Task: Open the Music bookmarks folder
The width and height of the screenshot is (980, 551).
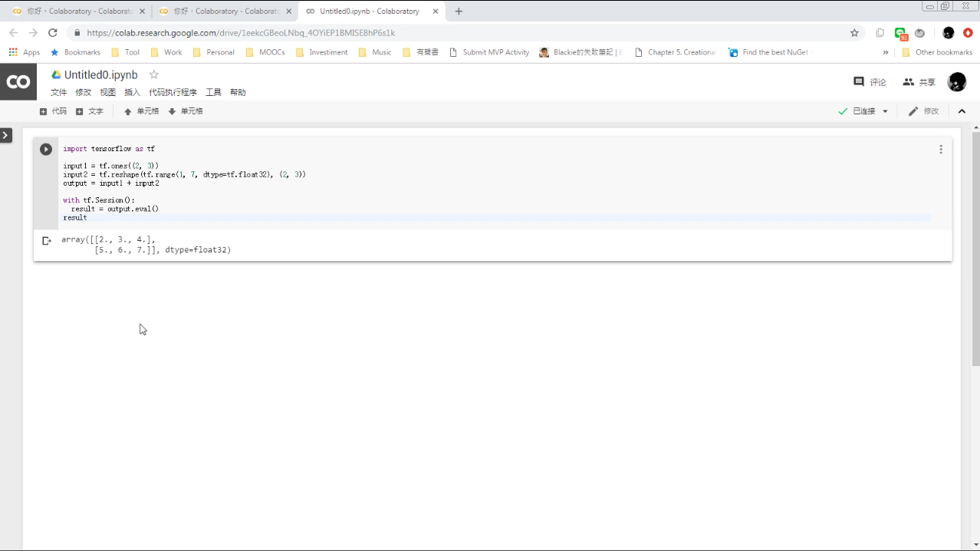Action: click(375, 52)
